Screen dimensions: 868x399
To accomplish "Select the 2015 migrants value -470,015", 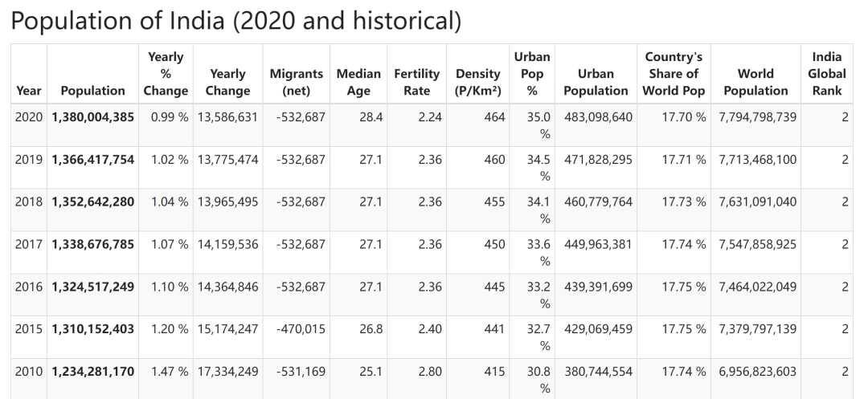I will pyautogui.click(x=301, y=329).
